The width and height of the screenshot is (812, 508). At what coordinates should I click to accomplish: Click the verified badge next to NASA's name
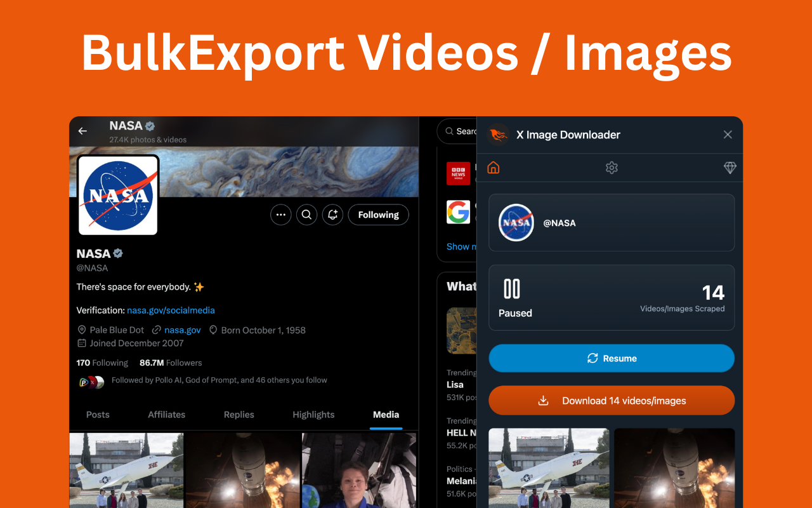[x=118, y=253]
